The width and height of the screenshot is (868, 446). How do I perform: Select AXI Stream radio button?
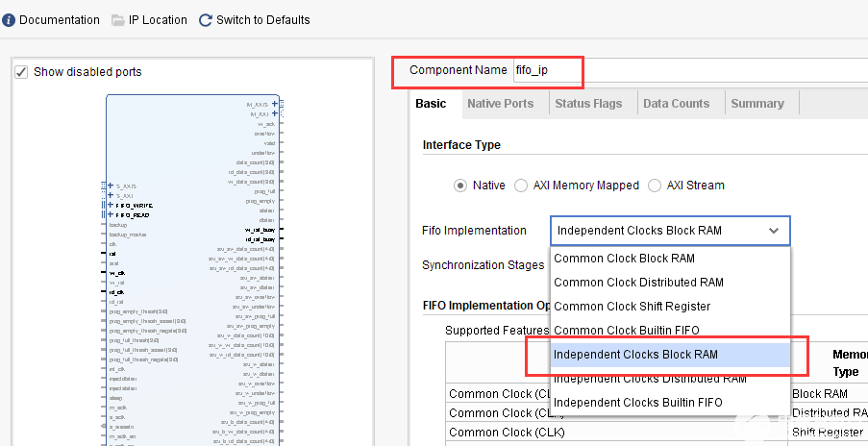tap(655, 186)
